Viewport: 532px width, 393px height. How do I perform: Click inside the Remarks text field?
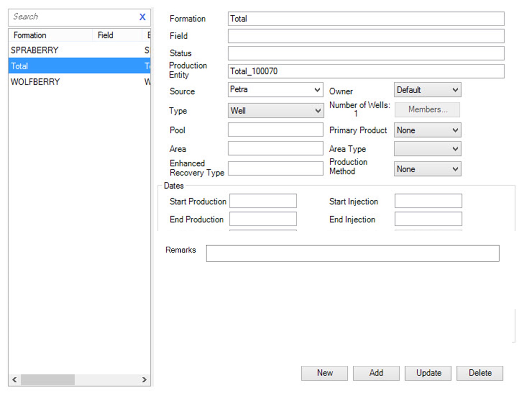352,253
